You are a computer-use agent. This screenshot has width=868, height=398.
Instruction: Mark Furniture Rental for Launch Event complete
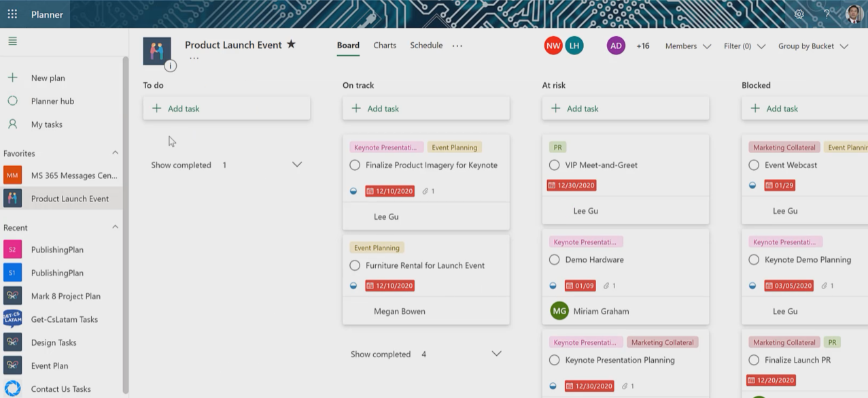point(355,265)
